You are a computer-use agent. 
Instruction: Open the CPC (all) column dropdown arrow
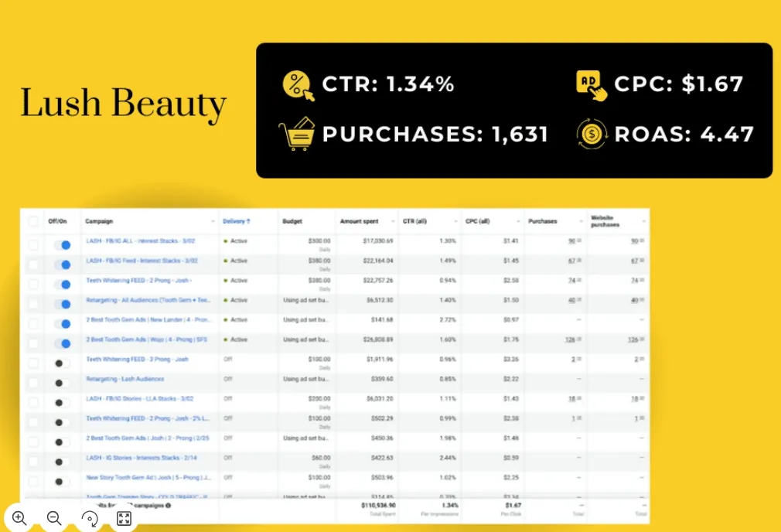click(519, 221)
